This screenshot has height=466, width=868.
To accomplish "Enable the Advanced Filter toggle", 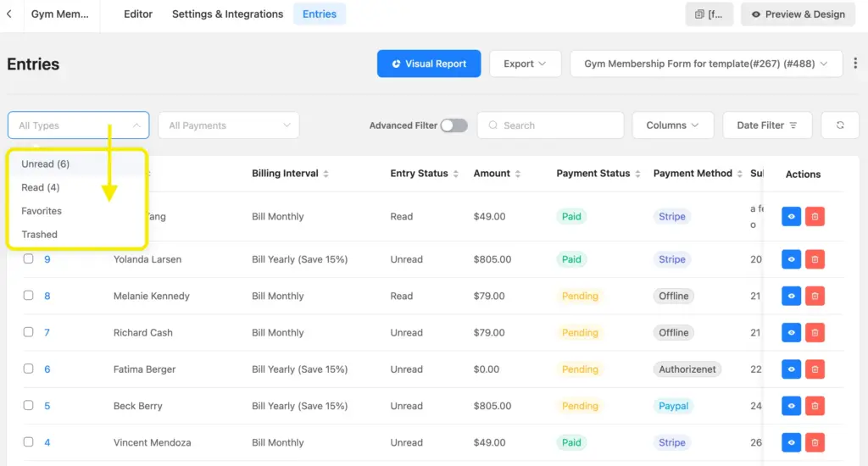I will point(453,125).
